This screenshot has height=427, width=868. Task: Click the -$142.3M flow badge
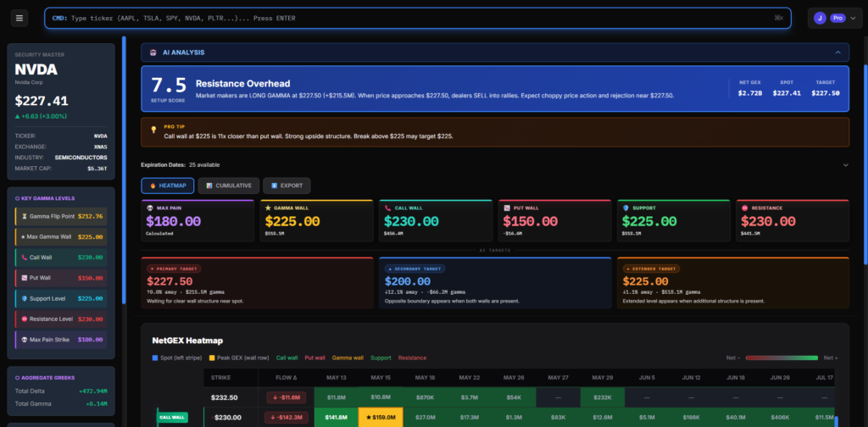pos(287,417)
